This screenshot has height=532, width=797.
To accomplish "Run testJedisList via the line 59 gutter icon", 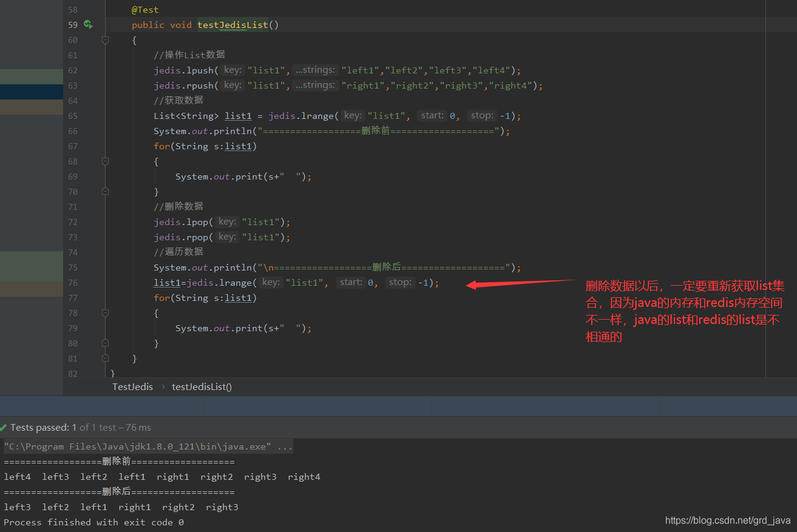I will click(x=88, y=24).
